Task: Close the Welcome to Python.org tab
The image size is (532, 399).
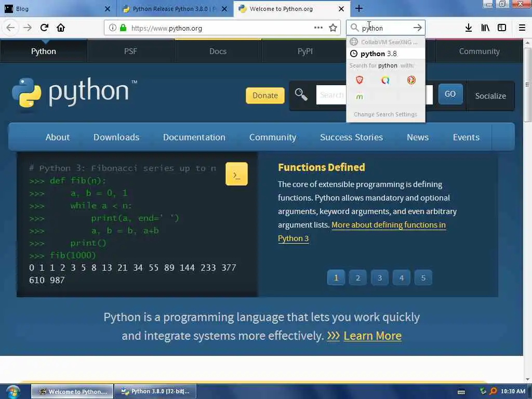Action: 341,9
